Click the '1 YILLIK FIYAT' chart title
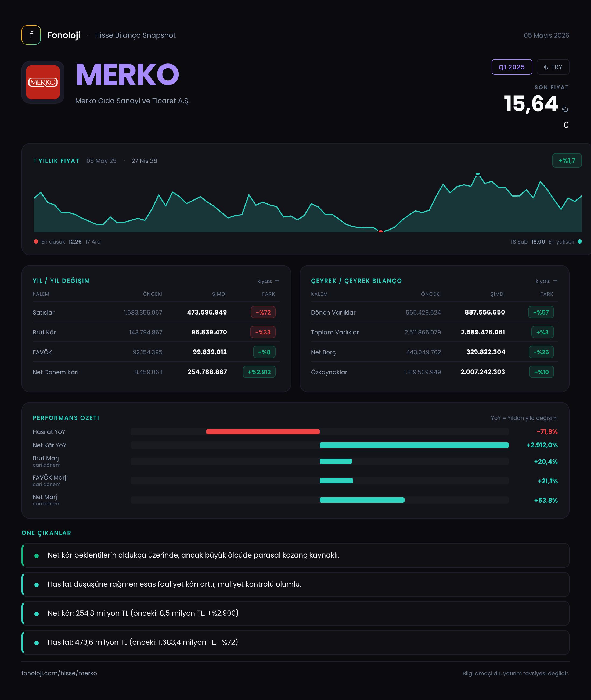The image size is (591, 700). [x=56, y=161]
